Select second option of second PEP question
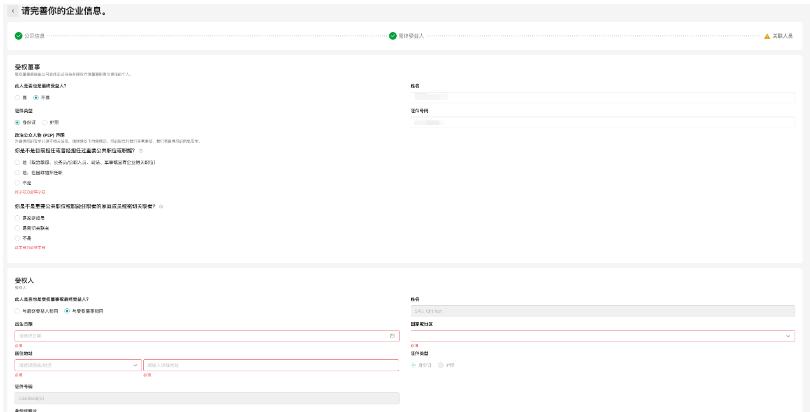810x412 pixels. tap(18, 228)
